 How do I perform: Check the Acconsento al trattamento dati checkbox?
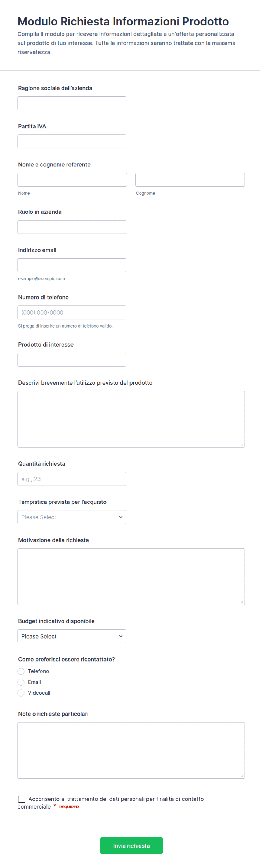[x=22, y=799]
